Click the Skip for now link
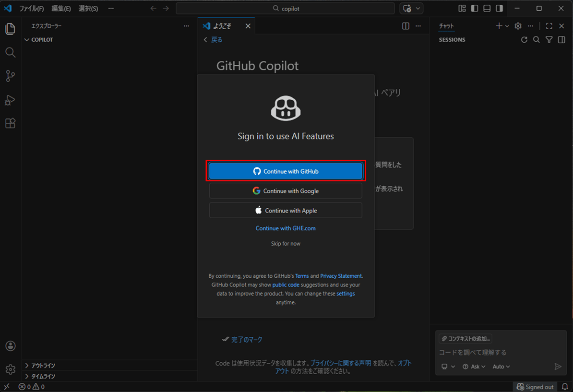This screenshot has width=573, height=392. (286, 243)
